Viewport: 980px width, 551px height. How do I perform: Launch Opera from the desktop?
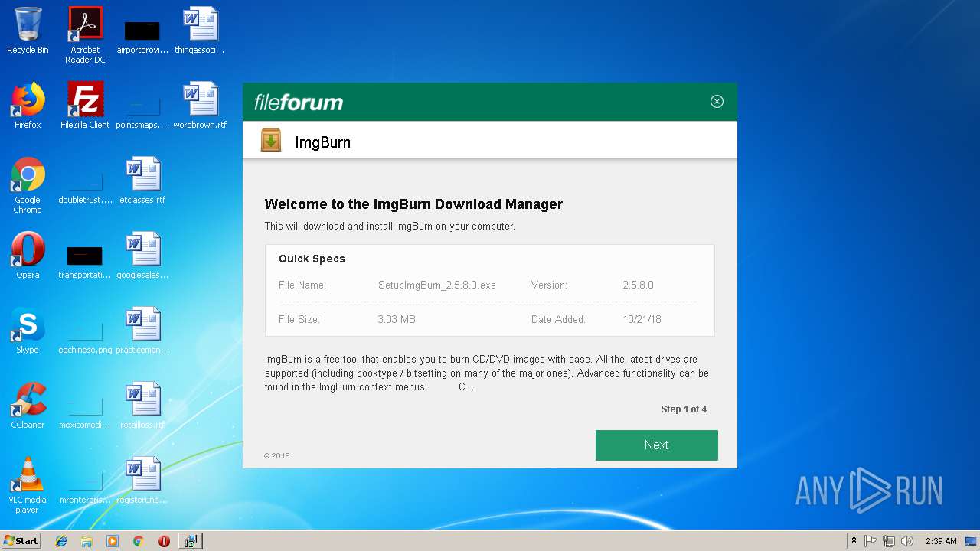28,256
